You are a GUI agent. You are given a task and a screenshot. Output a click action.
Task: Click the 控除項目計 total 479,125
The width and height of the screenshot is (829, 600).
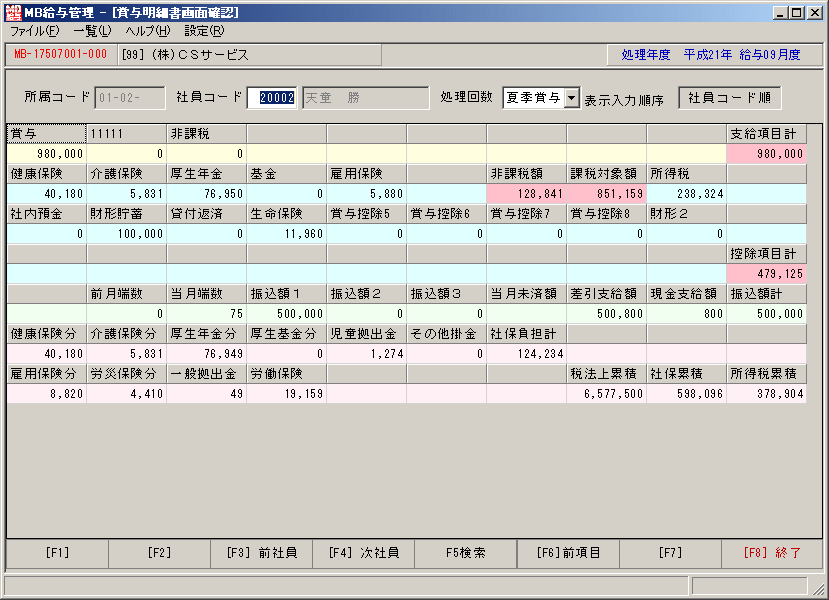tap(767, 274)
